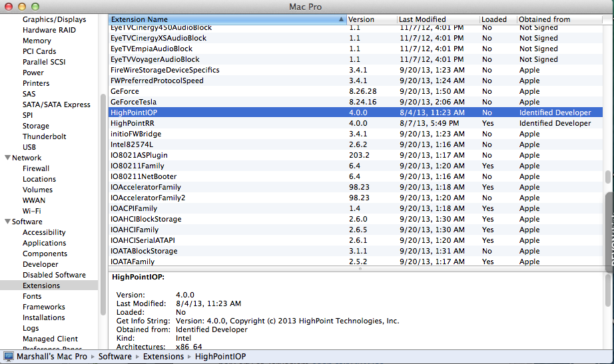Select the IO8021ASPlugin extension row
The image size is (614, 364).
356,155
